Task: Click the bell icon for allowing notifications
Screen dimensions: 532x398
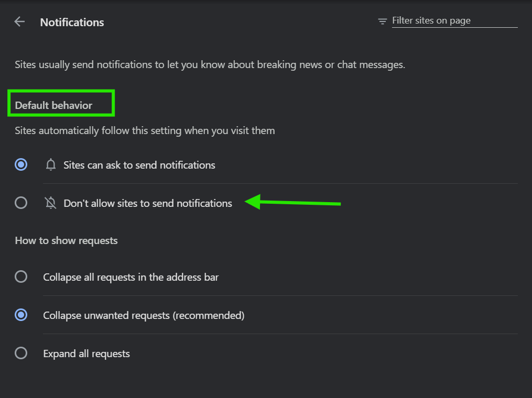Action: tap(51, 165)
